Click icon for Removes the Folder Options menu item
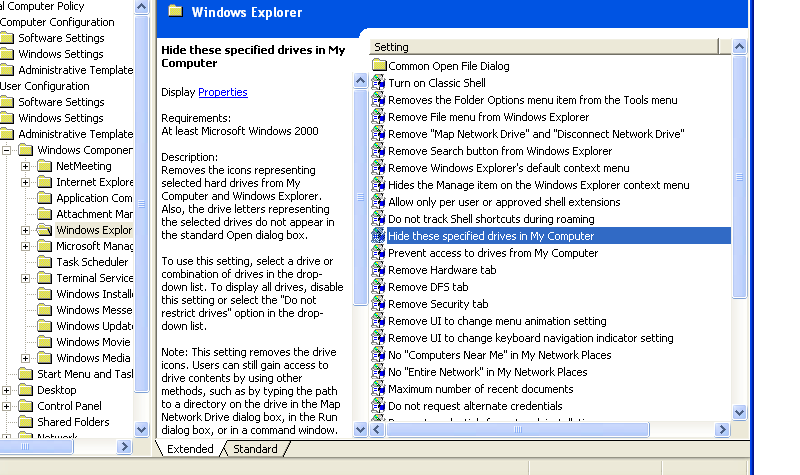The width and height of the screenshot is (800, 475). [378, 99]
